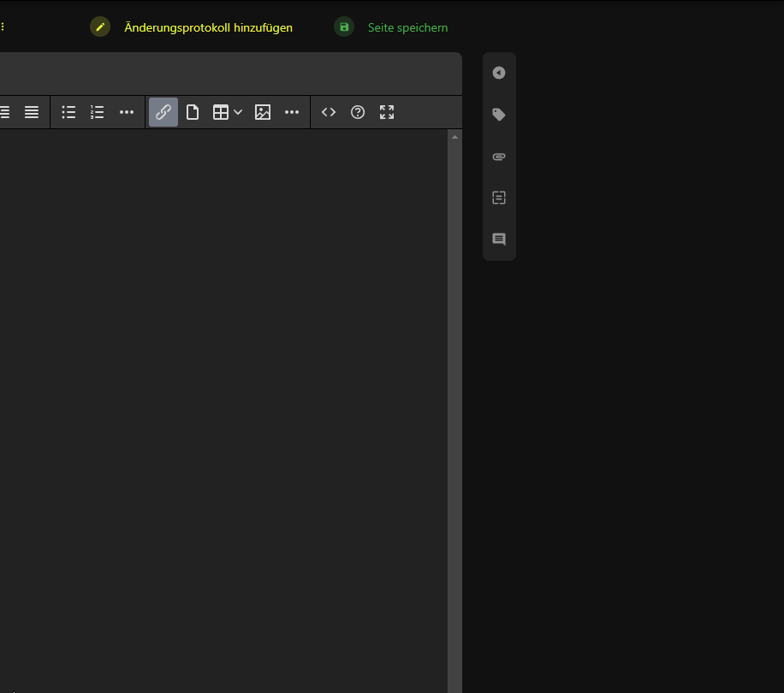Expand the insert overflow menu

point(292,112)
